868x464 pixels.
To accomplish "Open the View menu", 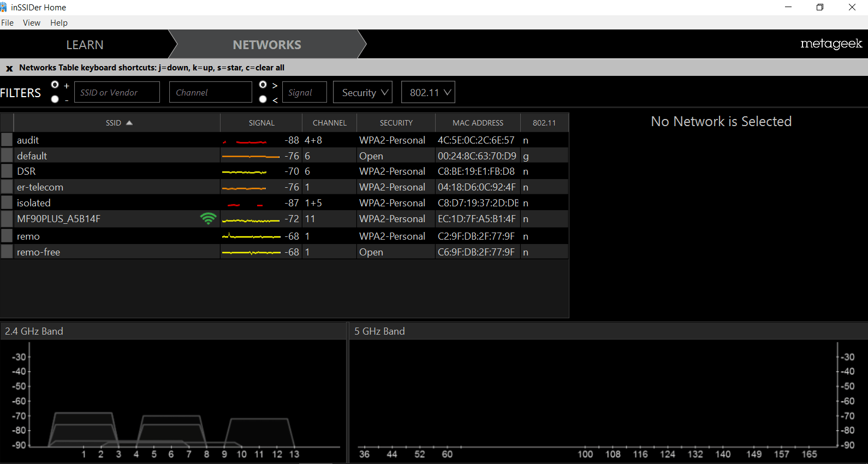I will (32, 23).
